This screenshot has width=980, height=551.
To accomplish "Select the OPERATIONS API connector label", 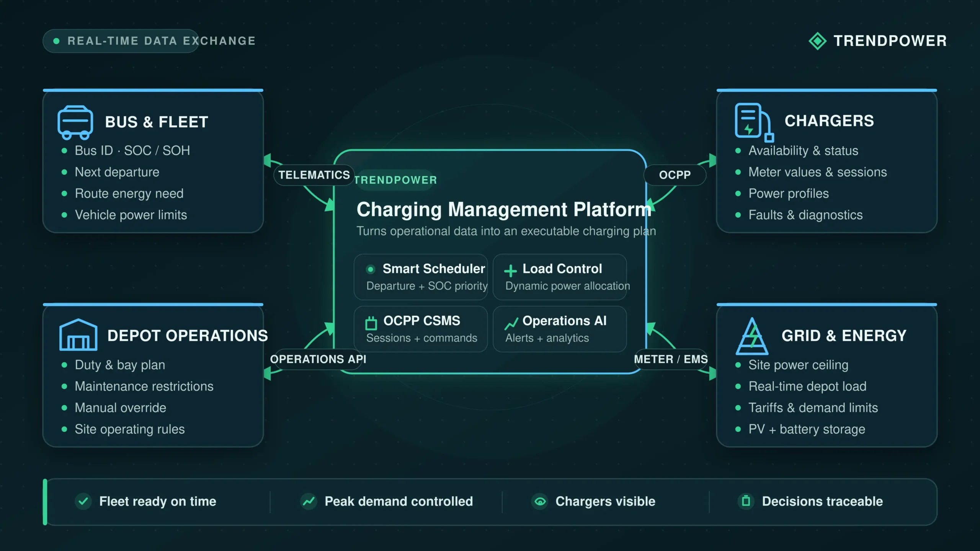I will [x=318, y=359].
